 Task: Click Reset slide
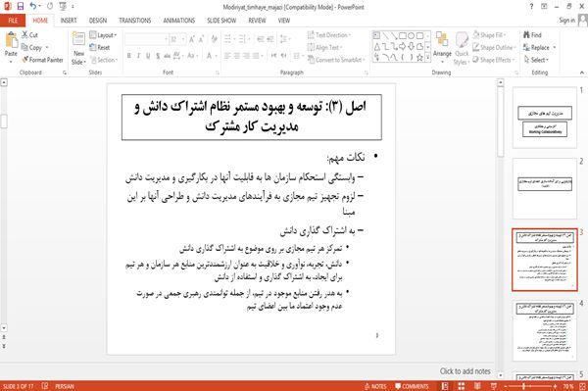(100, 48)
